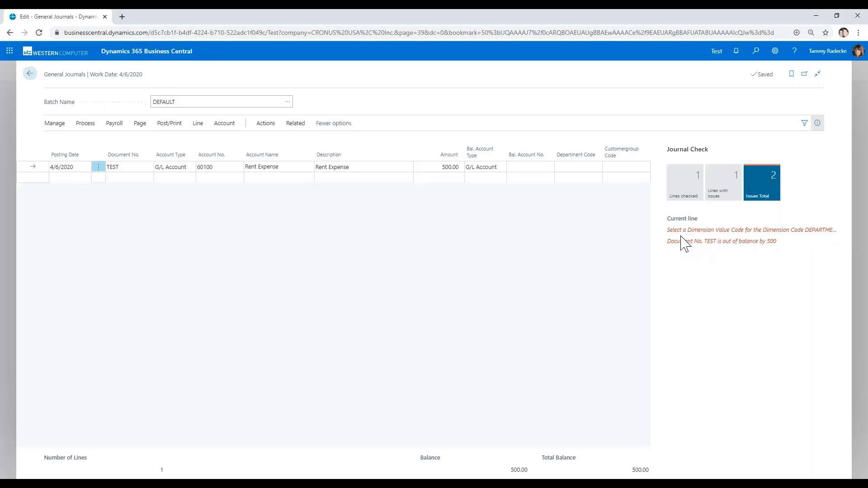Screen dimensions: 868x488
Task: Click the Manage menu item
Action: [x=54, y=123]
